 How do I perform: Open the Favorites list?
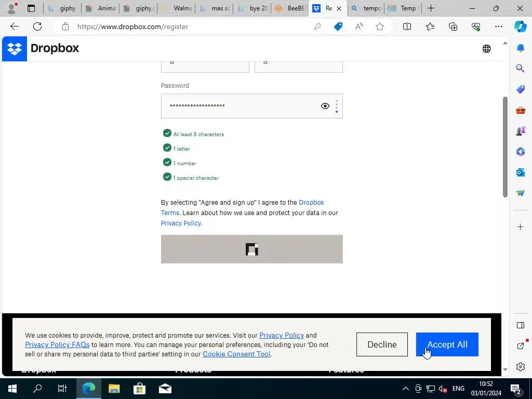(x=430, y=26)
